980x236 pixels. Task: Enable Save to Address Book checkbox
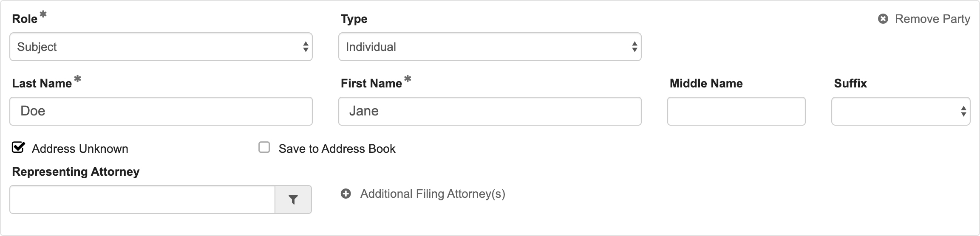coord(264,147)
